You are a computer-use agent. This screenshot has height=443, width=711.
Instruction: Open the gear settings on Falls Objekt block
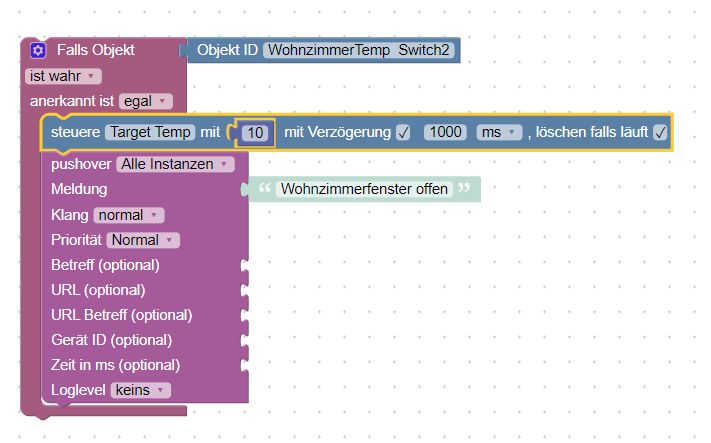click(38, 50)
